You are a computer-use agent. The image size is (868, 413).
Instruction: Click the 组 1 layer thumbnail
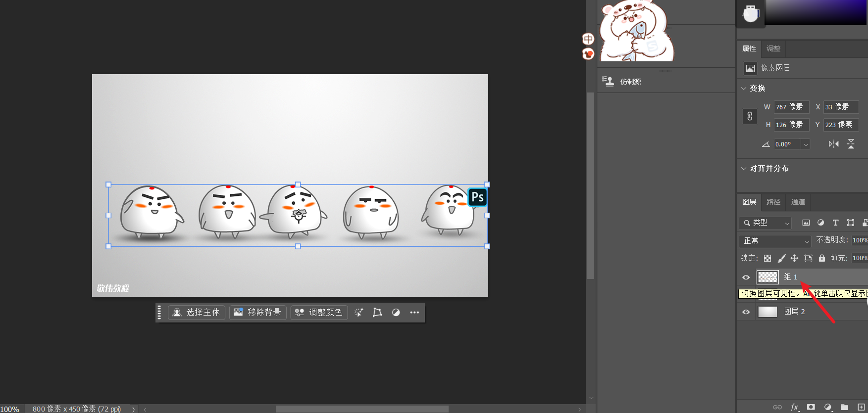tap(767, 277)
